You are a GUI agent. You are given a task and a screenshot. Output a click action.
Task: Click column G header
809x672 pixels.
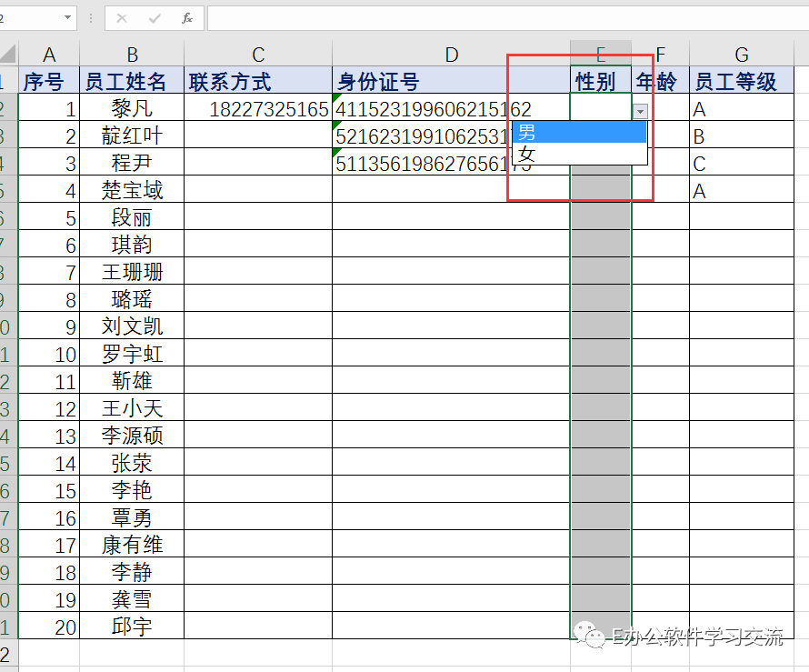[x=742, y=55]
